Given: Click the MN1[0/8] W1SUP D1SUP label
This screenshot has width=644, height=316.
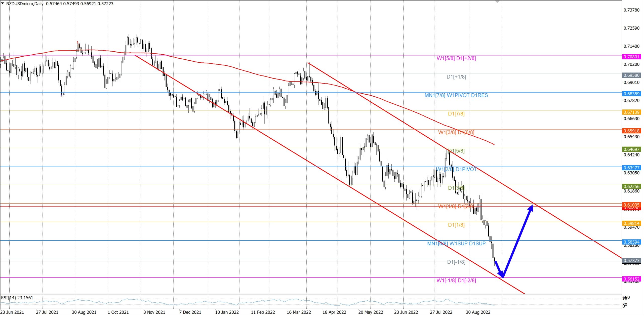Looking at the screenshot, I should (456, 244).
